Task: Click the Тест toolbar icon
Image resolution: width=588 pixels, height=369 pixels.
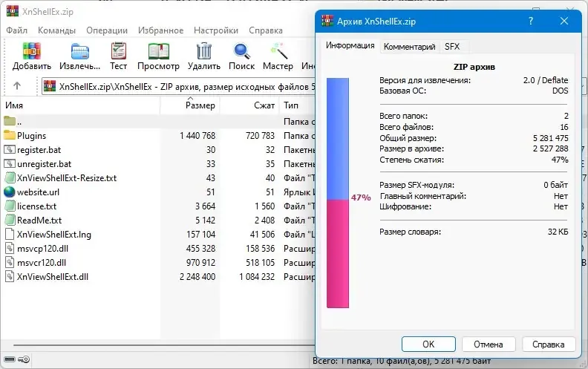Action: click(119, 51)
